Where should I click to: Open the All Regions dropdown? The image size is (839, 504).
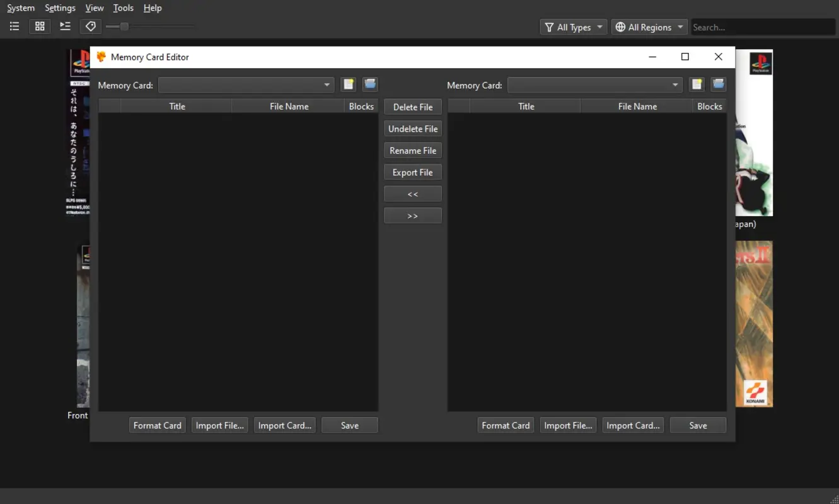click(x=649, y=26)
